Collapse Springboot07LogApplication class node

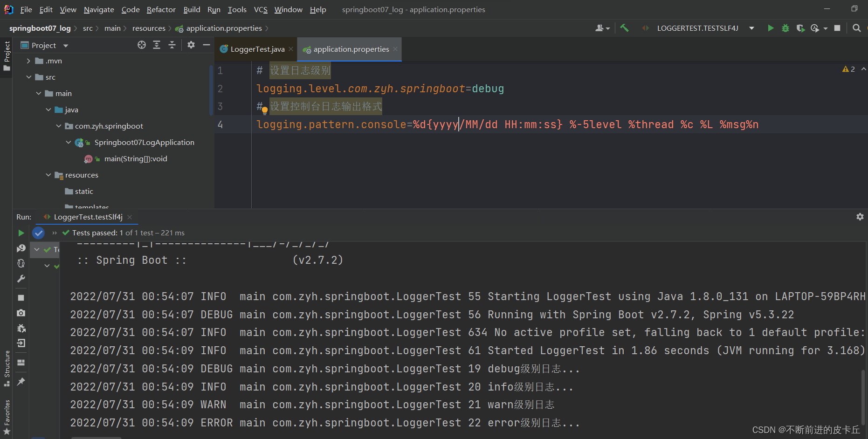[x=68, y=143]
